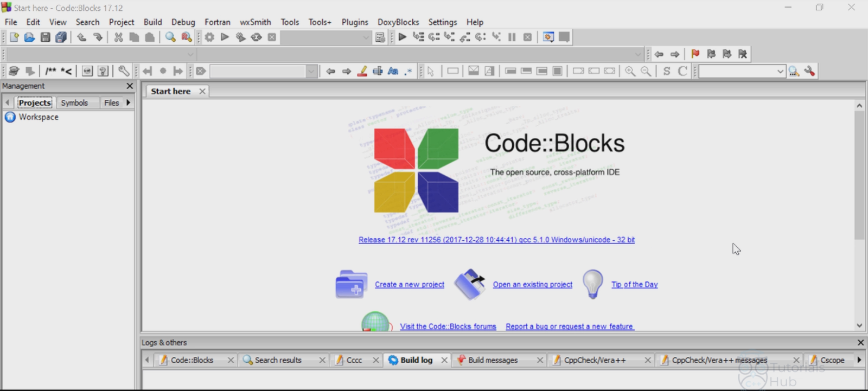
Task: Click the Release 17.12 version link
Action: tap(496, 240)
